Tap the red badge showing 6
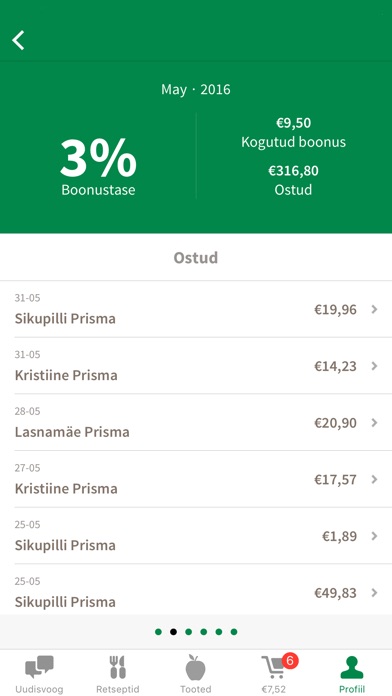The image size is (392, 696). 290,661
